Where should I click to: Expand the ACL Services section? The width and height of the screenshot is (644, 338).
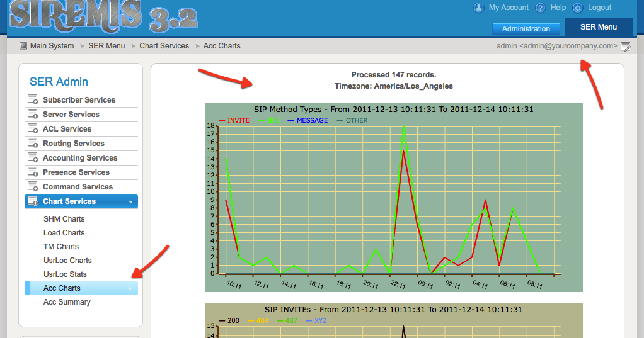pyautogui.click(x=67, y=129)
